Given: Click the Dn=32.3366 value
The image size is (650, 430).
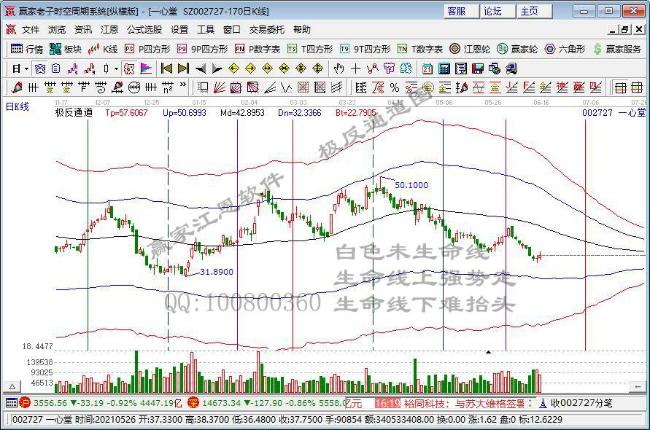Looking at the screenshot, I should click(300, 112).
